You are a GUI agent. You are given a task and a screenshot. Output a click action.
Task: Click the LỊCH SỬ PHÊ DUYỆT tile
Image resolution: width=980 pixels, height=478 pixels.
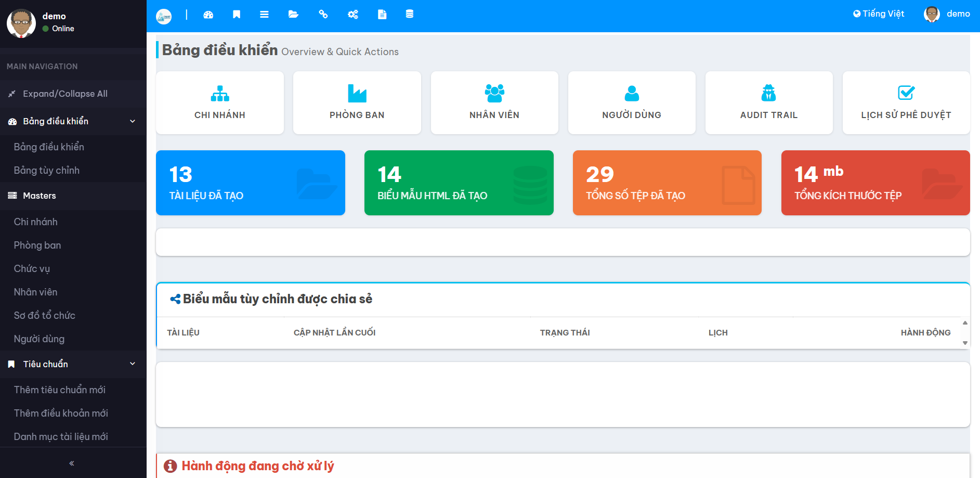pos(906,102)
